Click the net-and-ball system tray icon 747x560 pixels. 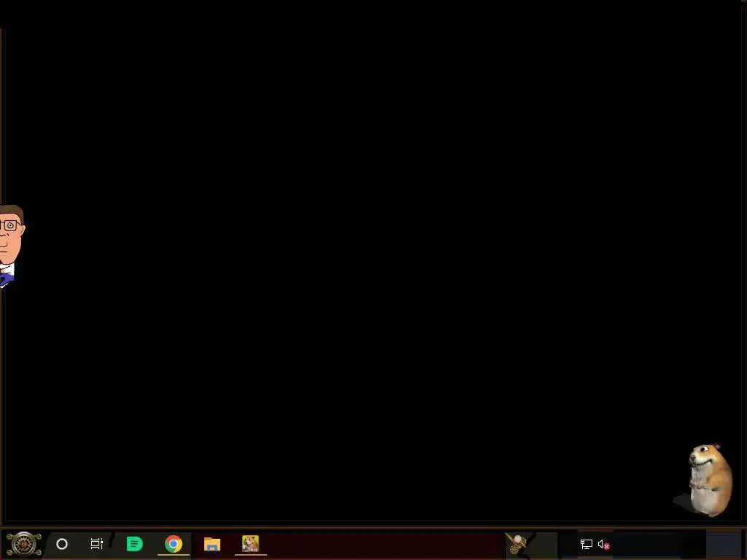pos(516,543)
